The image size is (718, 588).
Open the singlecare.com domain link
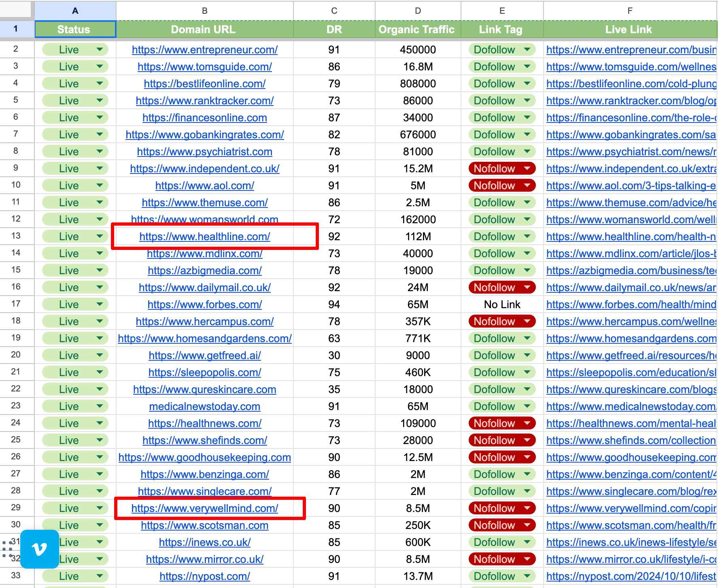[x=205, y=491]
